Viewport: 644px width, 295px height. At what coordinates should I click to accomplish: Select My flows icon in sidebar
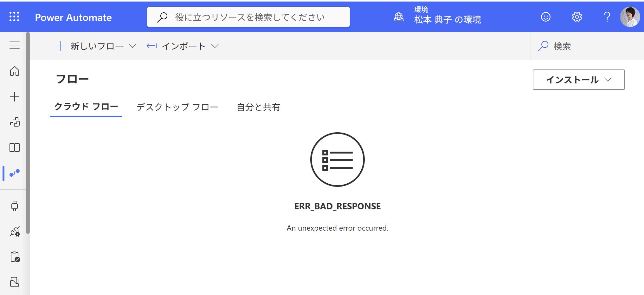(15, 173)
